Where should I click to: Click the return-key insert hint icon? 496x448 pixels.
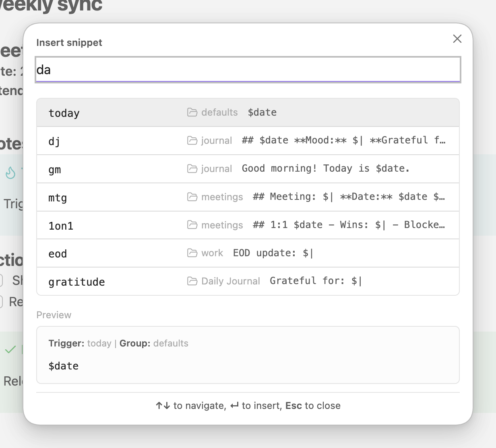click(234, 406)
